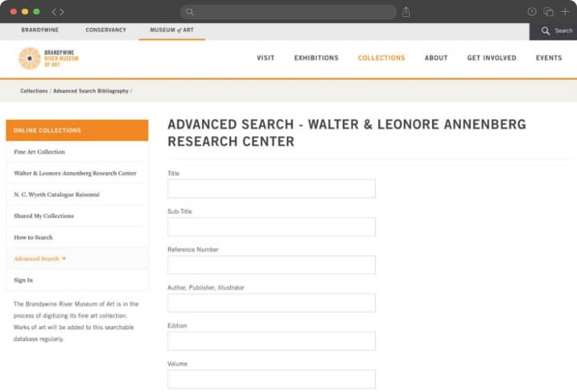The width and height of the screenshot is (577, 392).
Task: Open Fine Art Collection sidebar link
Action: tap(39, 152)
